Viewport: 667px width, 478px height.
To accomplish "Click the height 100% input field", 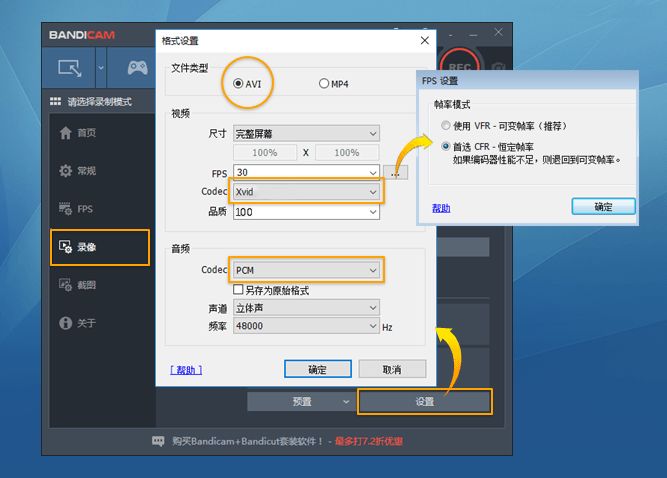I will click(347, 152).
